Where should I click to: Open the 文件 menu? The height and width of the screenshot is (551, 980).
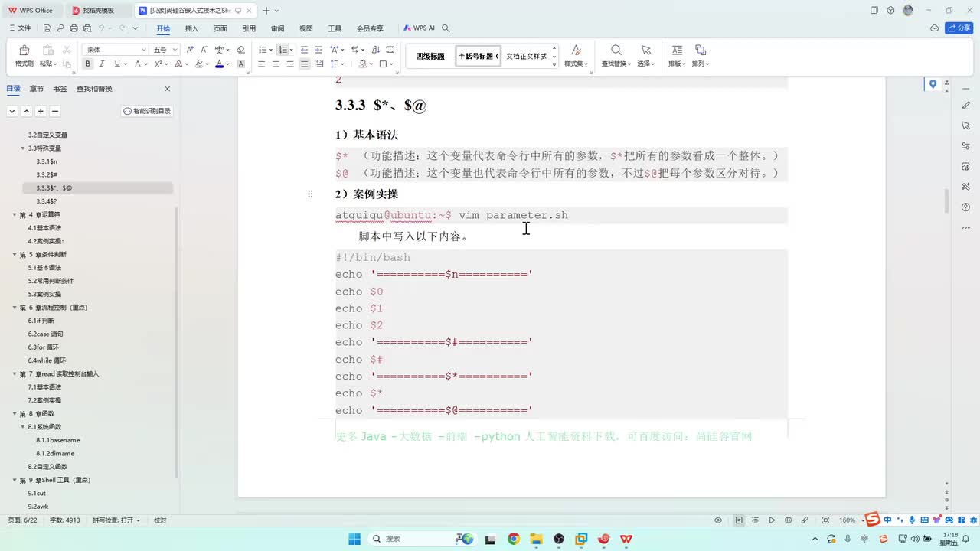pos(20,28)
